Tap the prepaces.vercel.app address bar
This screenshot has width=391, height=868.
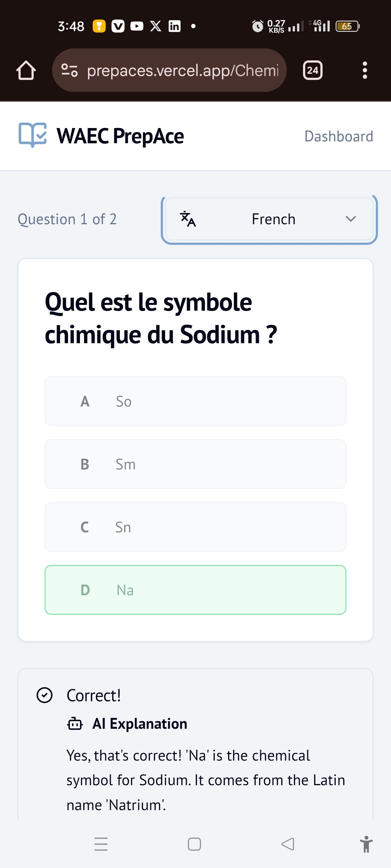pyautogui.click(x=182, y=70)
